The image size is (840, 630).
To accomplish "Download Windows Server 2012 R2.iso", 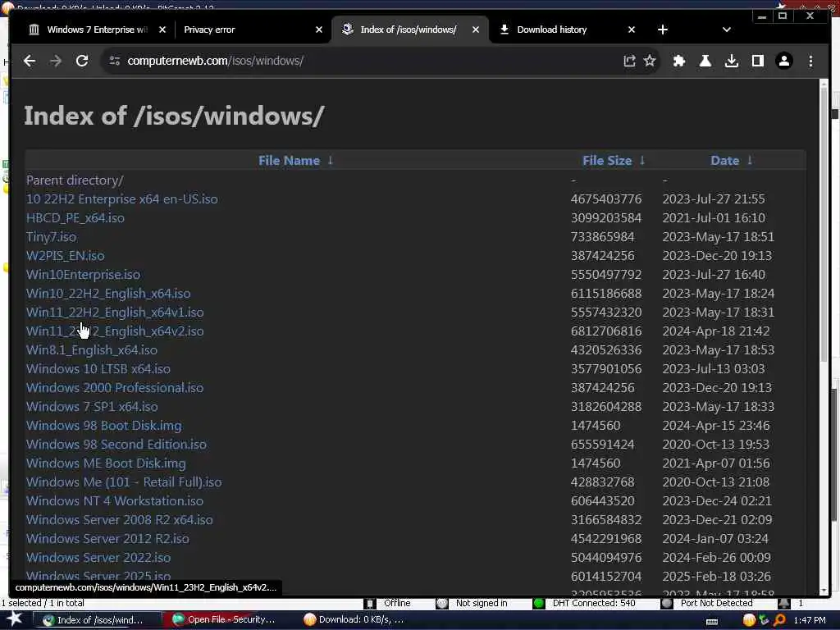I will (107, 539).
